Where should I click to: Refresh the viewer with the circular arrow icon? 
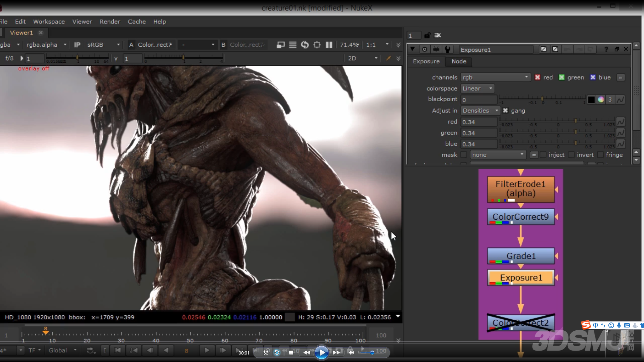305,44
